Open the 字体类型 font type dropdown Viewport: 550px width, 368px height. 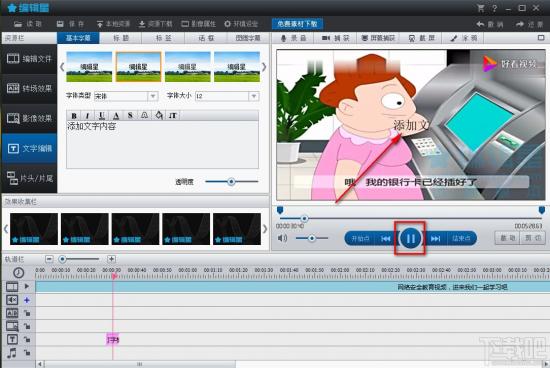click(x=153, y=96)
